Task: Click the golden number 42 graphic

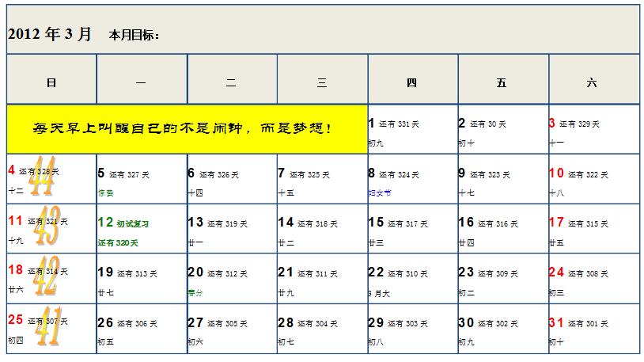Action: (x=45, y=278)
